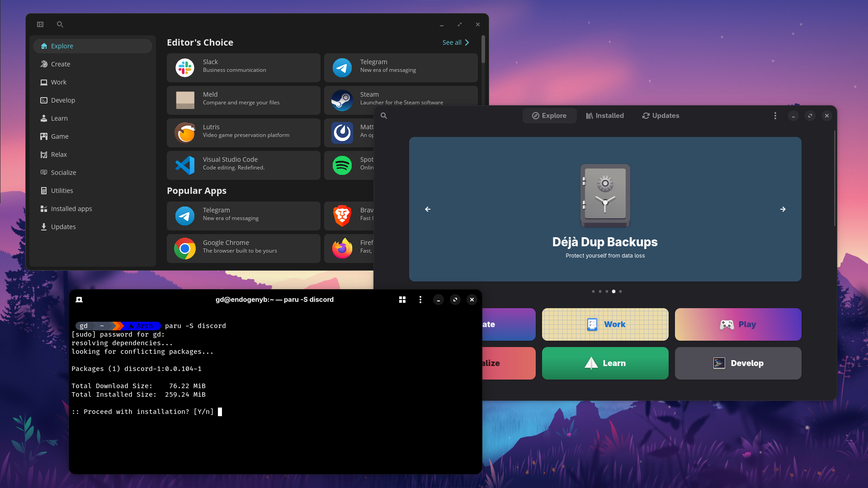The width and height of the screenshot is (868, 488).
Task: Select Work in the store sidebar
Action: (93, 82)
